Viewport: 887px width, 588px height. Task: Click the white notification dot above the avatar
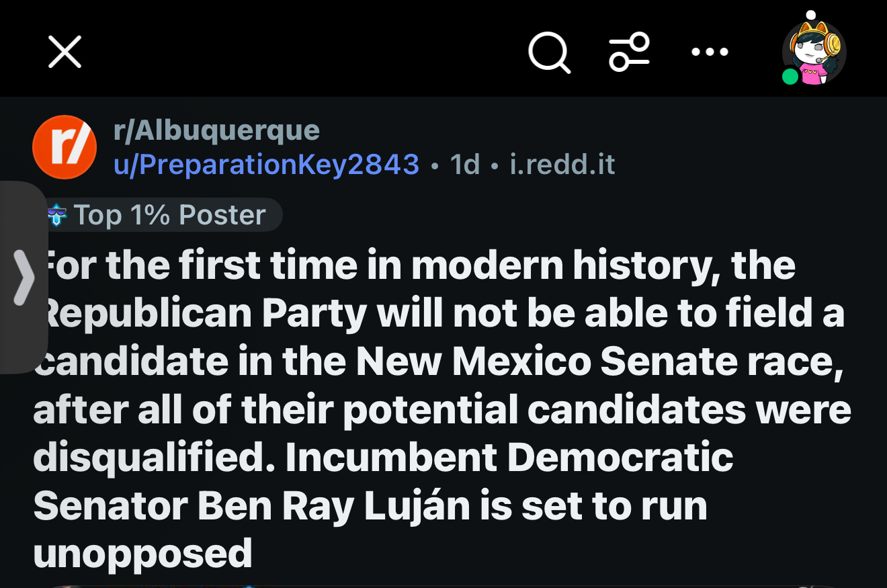tap(811, 15)
